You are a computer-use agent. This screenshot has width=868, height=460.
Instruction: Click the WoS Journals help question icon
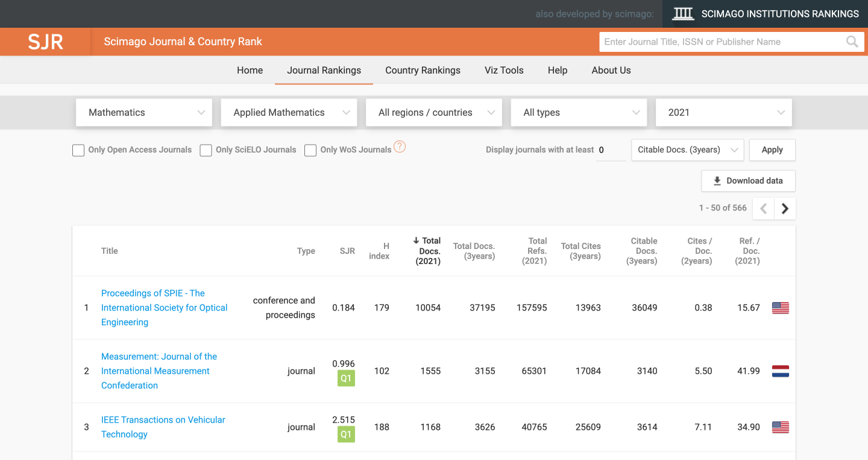400,147
